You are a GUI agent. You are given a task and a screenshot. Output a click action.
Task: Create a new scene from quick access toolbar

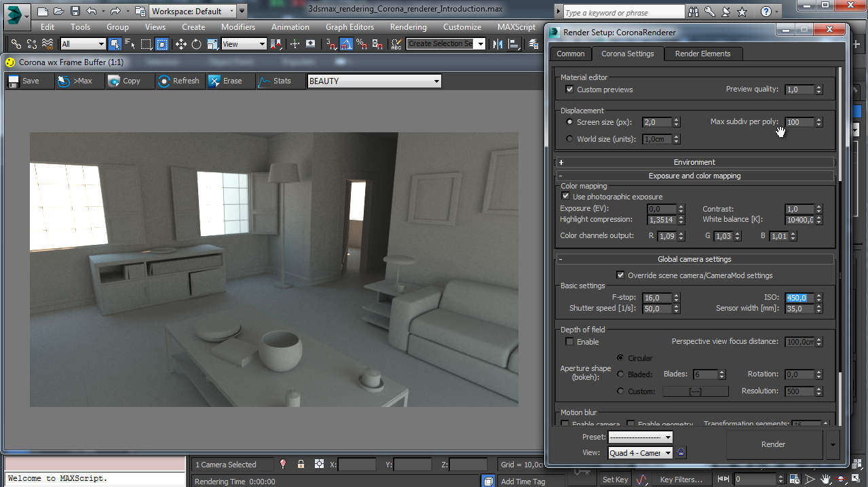tap(43, 12)
